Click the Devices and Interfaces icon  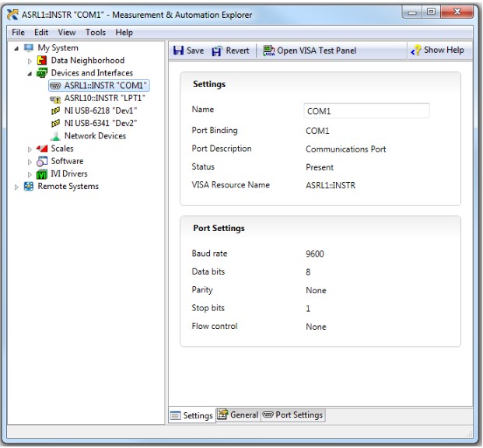point(42,73)
